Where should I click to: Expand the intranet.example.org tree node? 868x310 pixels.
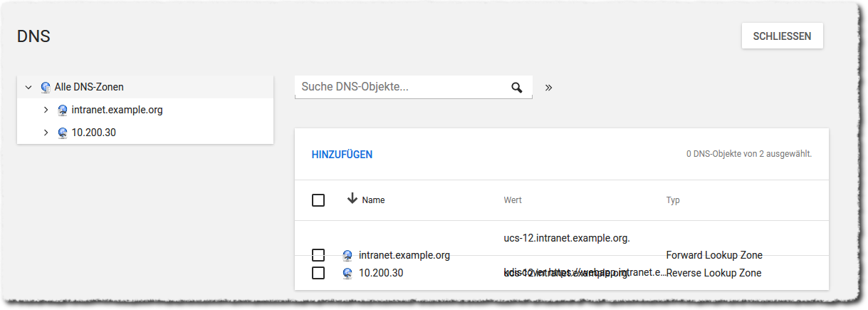click(x=46, y=110)
